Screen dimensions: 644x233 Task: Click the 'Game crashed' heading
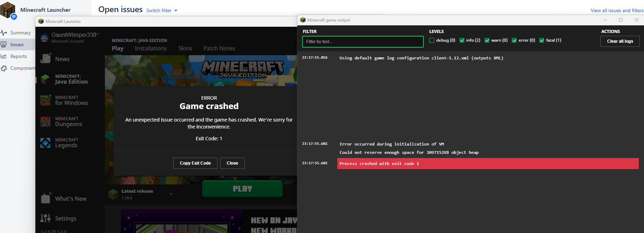pyautogui.click(x=209, y=106)
